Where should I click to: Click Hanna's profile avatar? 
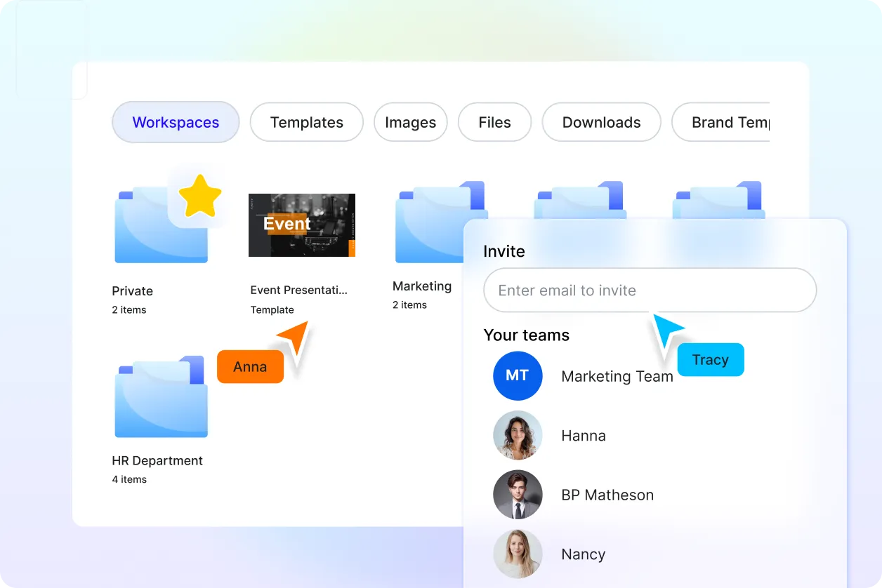click(x=518, y=435)
